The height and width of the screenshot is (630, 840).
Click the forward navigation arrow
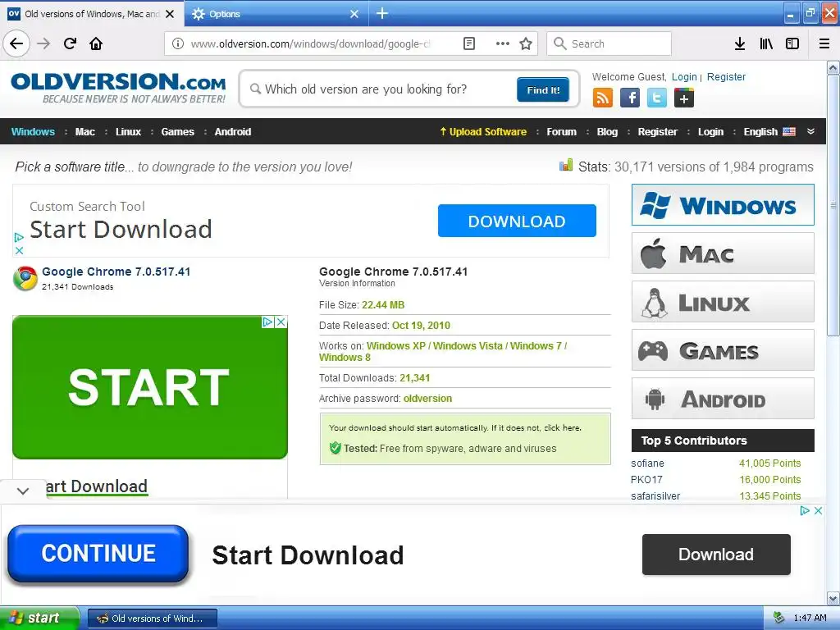coord(43,43)
